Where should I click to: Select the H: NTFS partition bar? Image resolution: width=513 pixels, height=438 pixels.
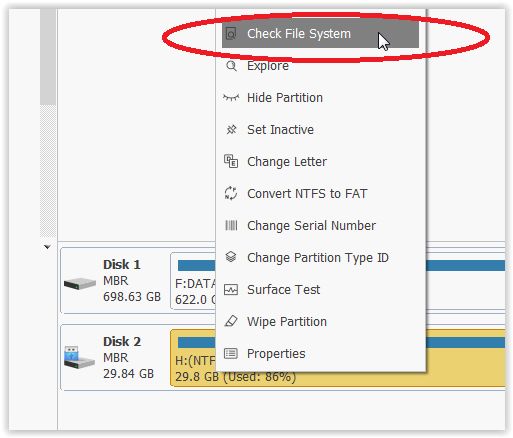click(338, 358)
